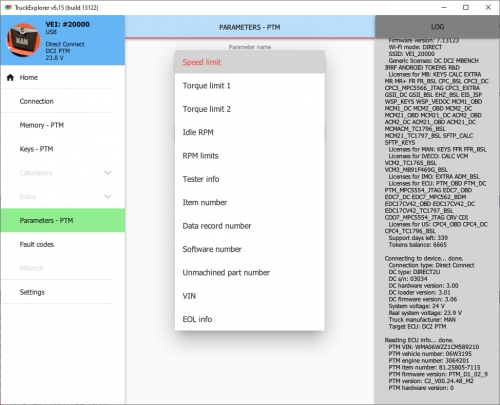This screenshot has height=405, width=500.
Task: Click Truck manufacturer: MAN log line
Action: pyautogui.click(x=422, y=319)
